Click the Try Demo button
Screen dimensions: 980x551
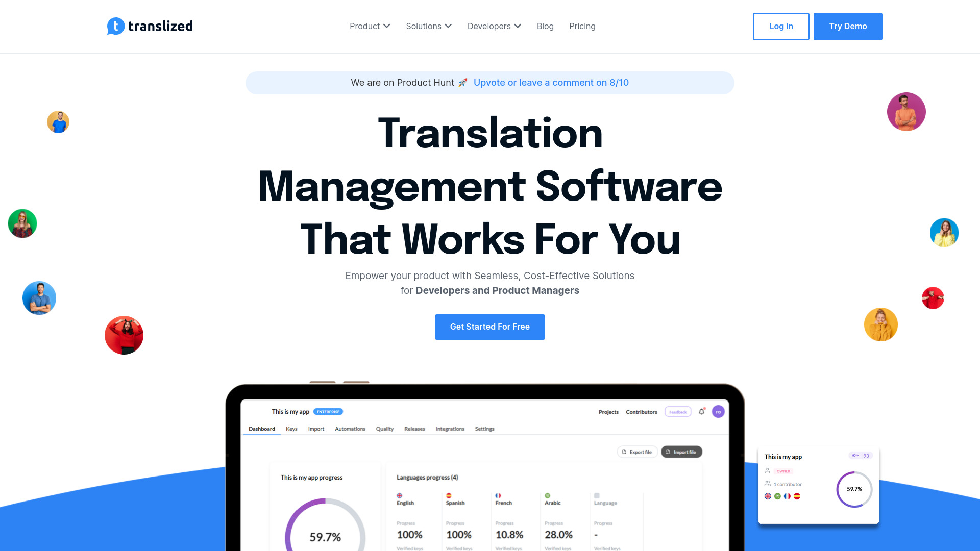point(848,26)
